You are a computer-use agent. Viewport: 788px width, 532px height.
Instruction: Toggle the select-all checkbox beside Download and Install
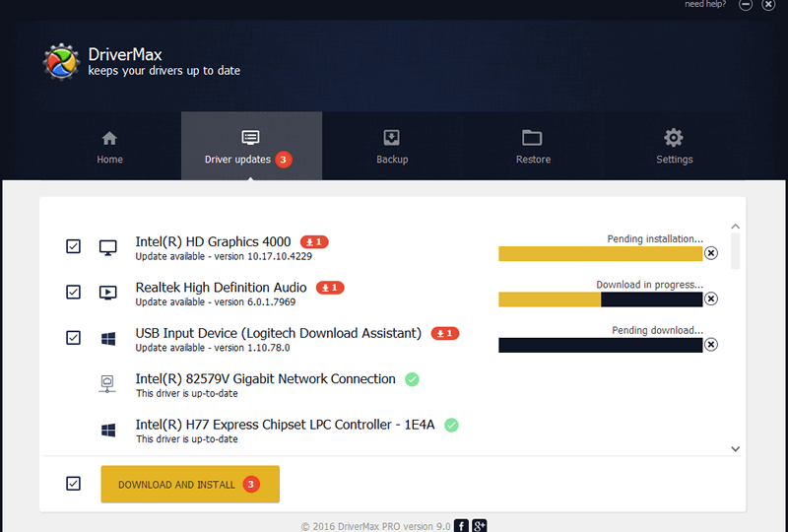(73, 483)
